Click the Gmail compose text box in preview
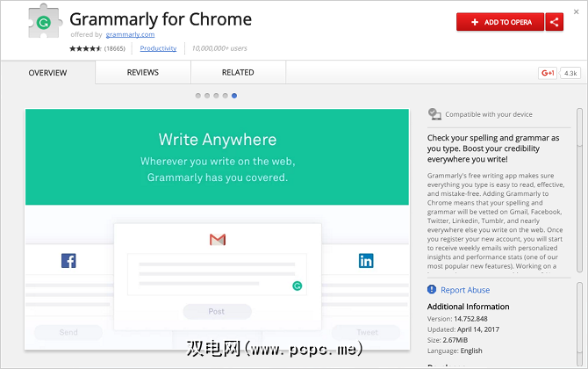 217,274
